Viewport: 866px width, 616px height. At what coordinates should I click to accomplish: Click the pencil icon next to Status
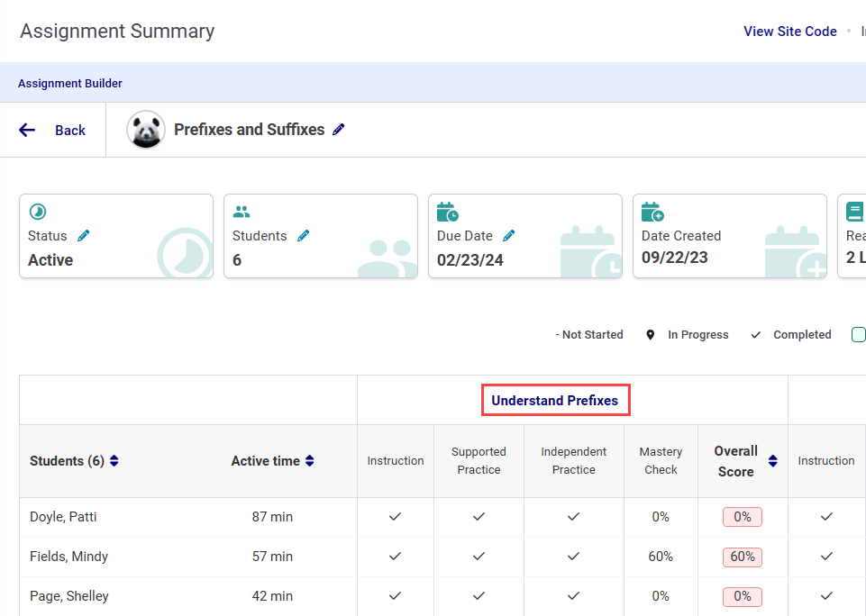(84, 236)
